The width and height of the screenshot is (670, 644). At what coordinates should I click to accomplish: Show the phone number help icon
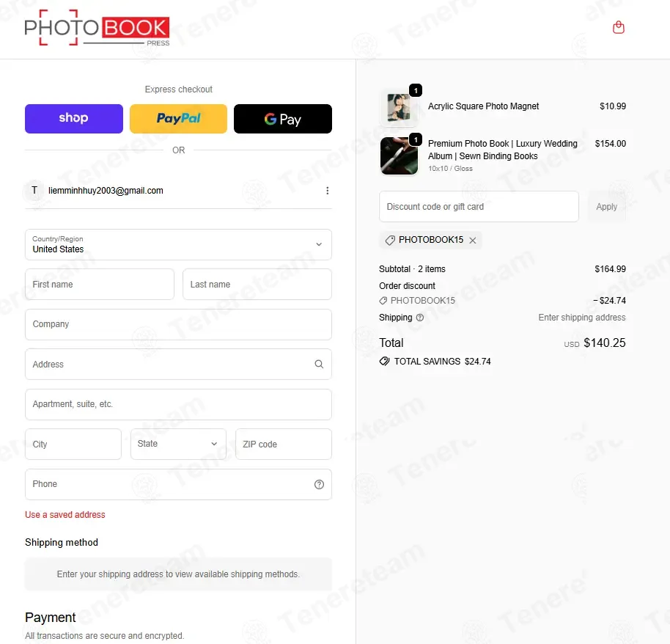pyautogui.click(x=319, y=485)
